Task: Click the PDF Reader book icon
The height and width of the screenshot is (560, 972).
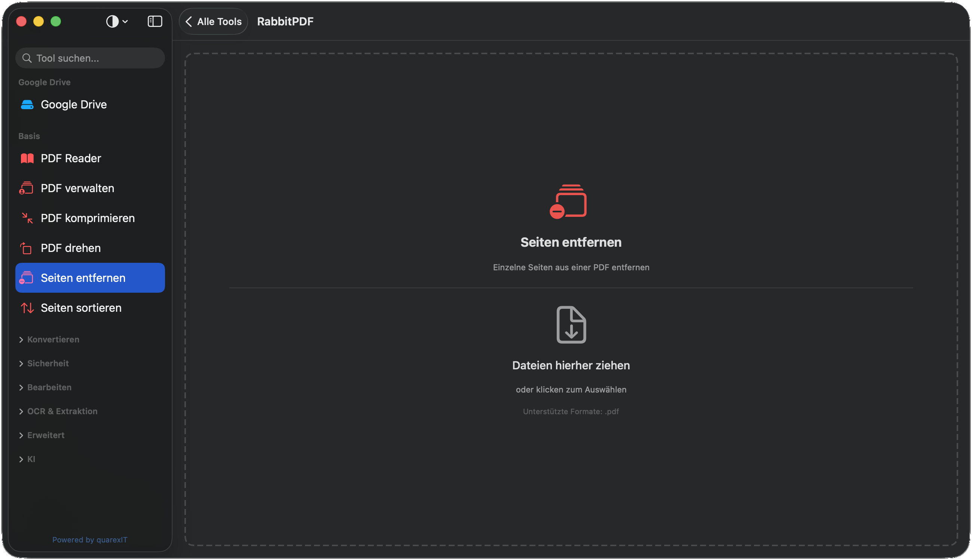Action: (27, 159)
